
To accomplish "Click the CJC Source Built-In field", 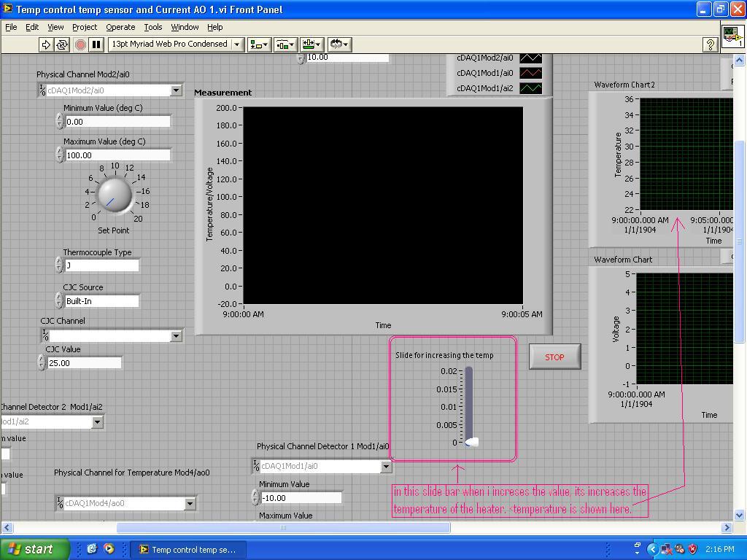I will tap(102, 301).
